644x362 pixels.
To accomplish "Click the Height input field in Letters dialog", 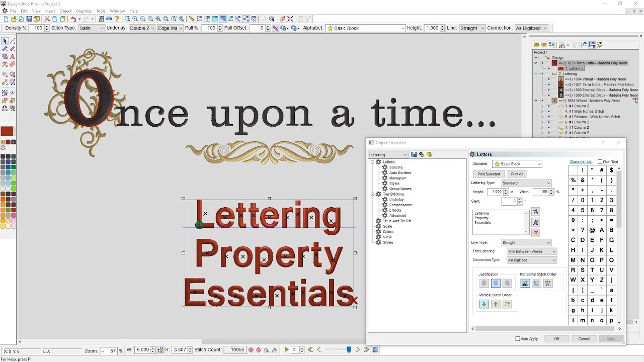I will pos(496,192).
